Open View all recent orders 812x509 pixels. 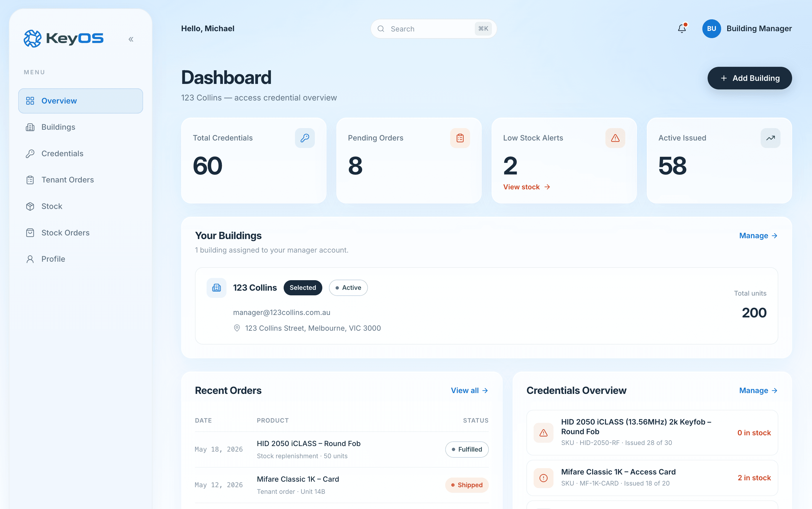click(470, 391)
